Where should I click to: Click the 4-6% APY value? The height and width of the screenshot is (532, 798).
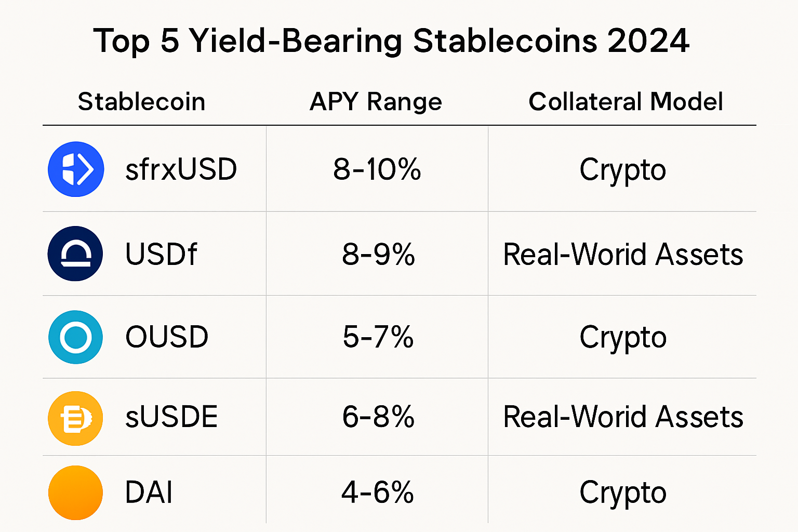[x=378, y=493]
